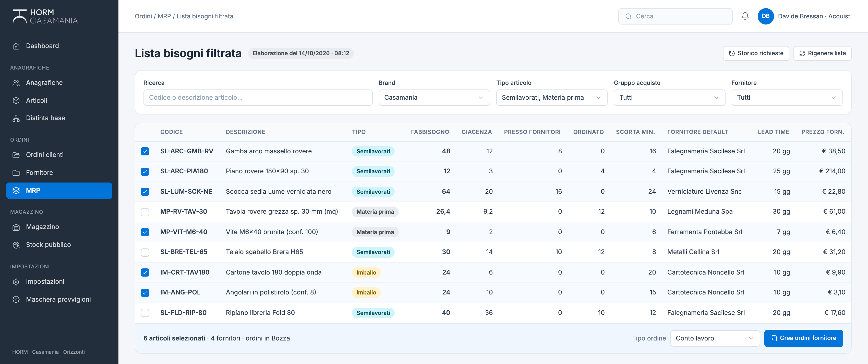Uncheck the IM-ANG-POL row checkbox
This screenshot has width=868, height=364.
145,292
